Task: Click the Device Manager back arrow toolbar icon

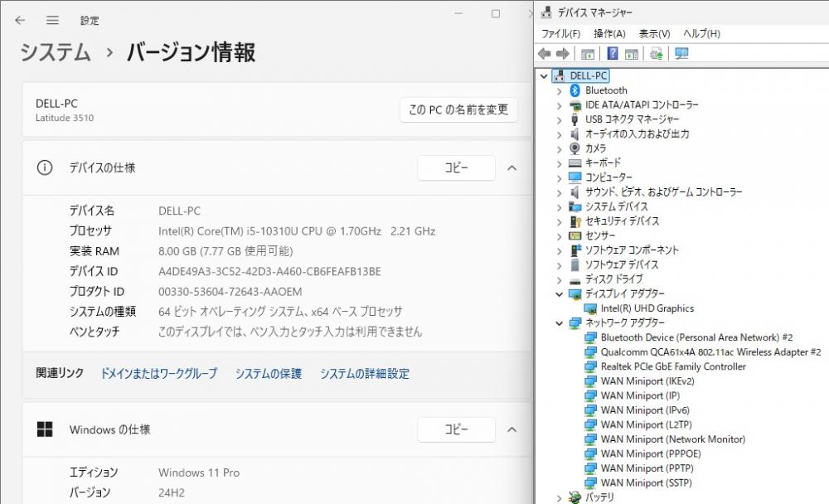Action: click(x=545, y=53)
